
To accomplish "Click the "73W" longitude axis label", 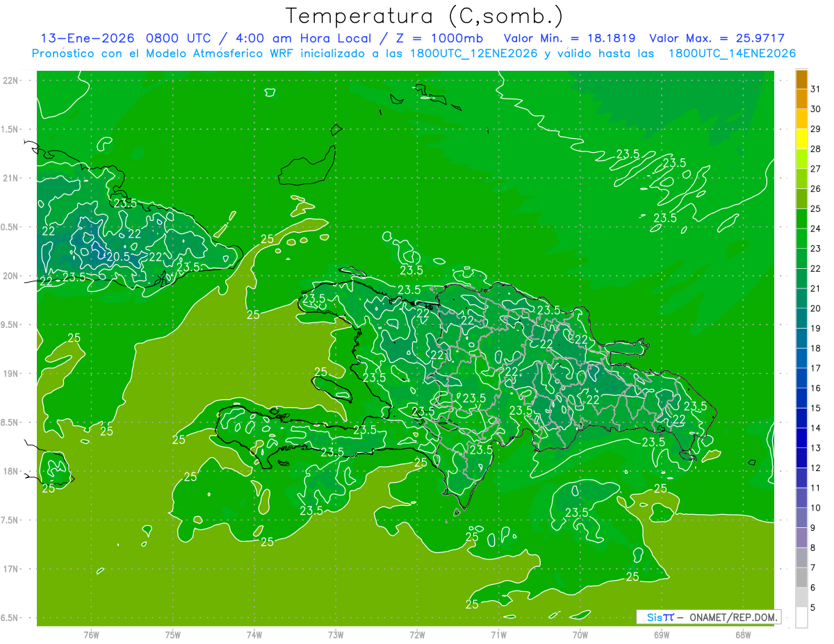I will (x=336, y=634).
